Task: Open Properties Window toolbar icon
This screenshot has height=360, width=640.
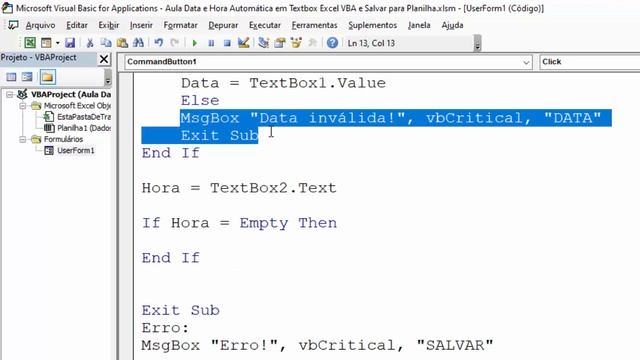Action: coord(280,43)
